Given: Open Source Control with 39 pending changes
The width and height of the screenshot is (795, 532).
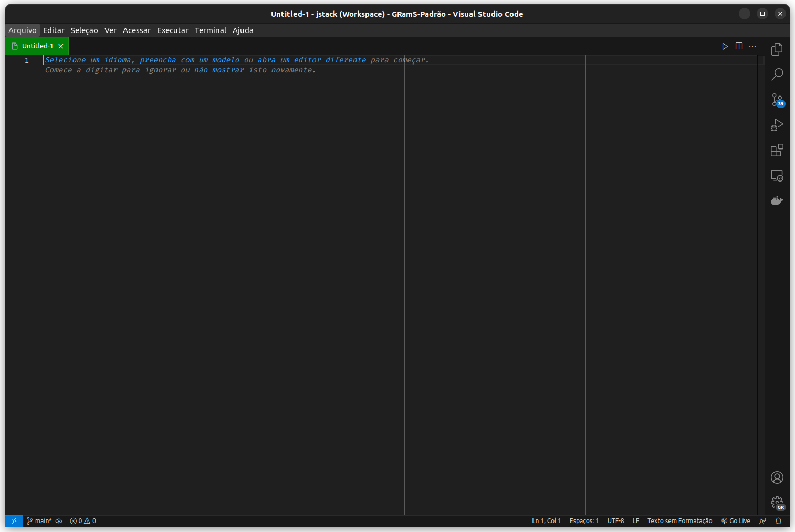Looking at the screenshot, I should click(777, 100).
